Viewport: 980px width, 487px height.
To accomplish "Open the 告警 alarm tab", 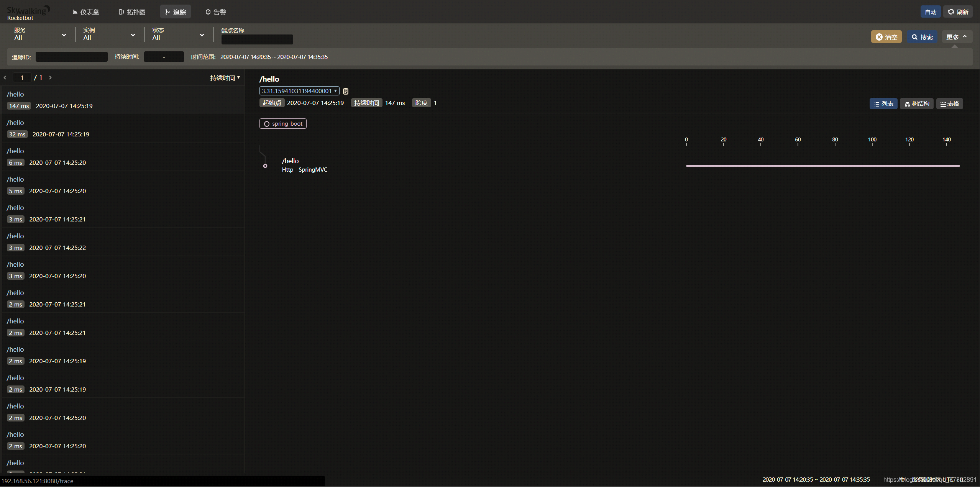I will click(216, 12).
